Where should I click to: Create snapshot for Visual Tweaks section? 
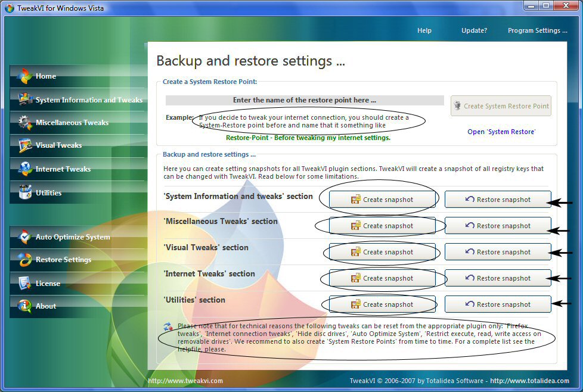pyautogui.click(x=382, y=252)
